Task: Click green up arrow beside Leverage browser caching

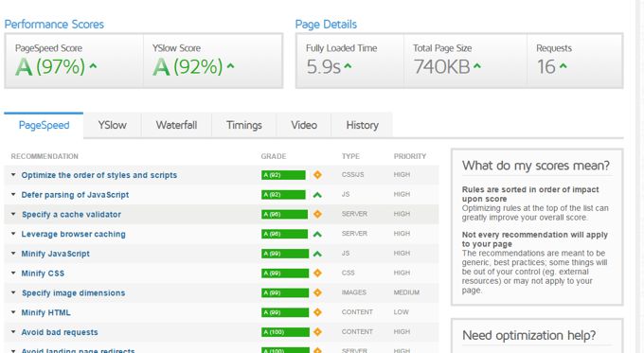Action: 317,235
